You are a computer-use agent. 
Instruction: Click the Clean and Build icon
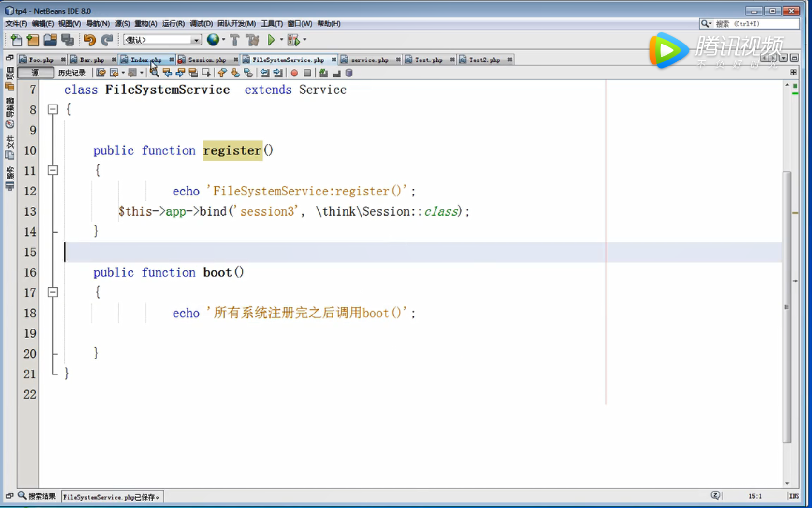[x=252, y=40]
